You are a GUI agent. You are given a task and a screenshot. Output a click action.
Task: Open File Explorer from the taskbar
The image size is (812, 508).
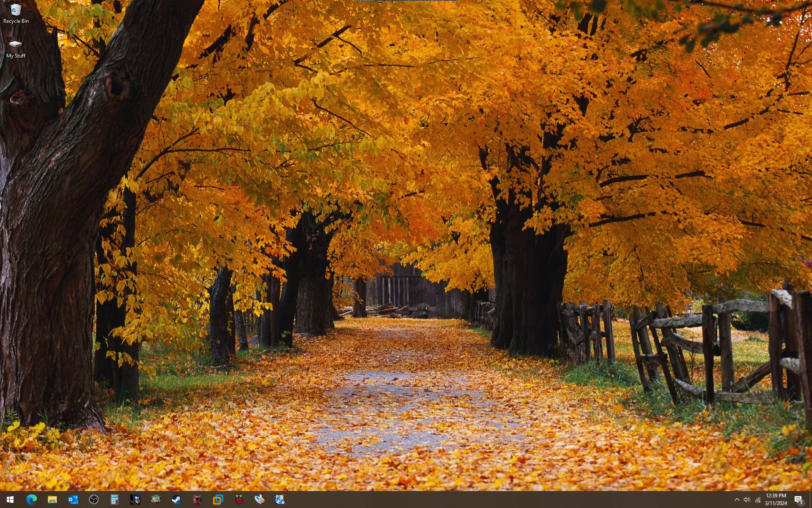coord(52,500)
